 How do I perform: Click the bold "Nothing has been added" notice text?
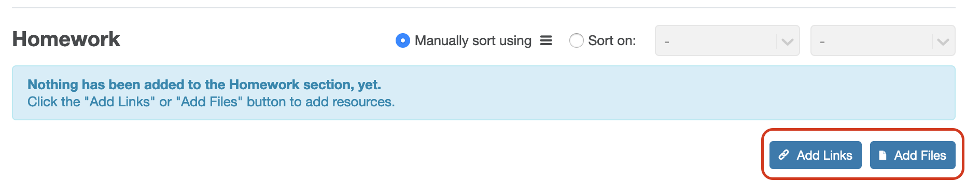(x=204, y=85)
